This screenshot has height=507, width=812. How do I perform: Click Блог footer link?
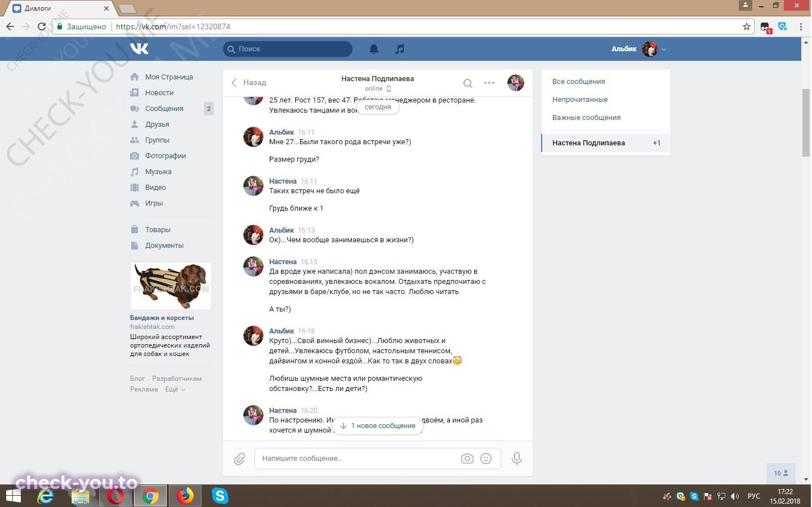point(137,379)
